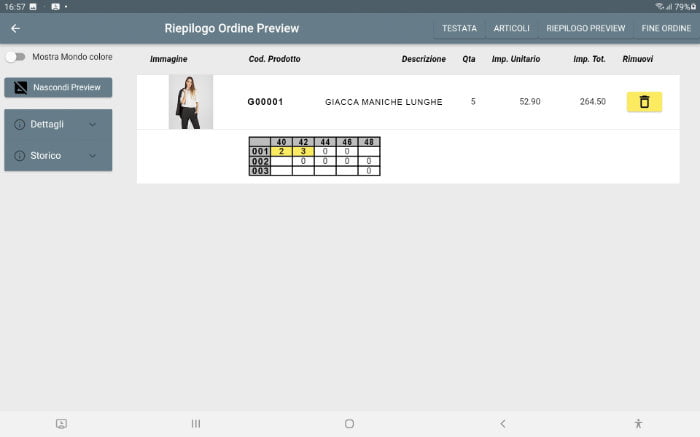Tap the Android back navigation arrow

pos(503,424)
